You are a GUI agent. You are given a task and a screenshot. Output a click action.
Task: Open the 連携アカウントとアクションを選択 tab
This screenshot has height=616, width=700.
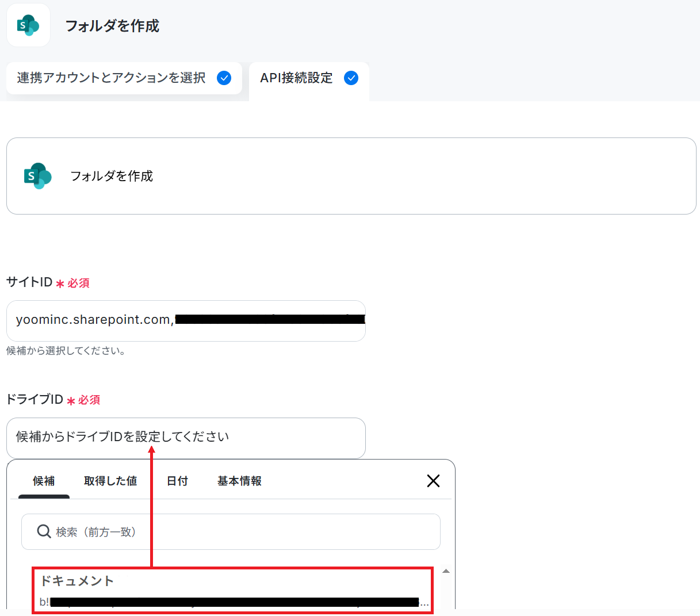click(124, 78)
